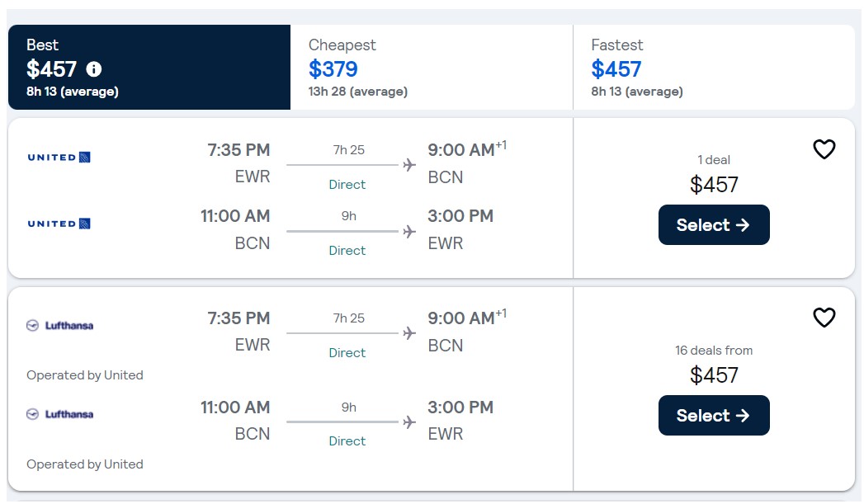Screen dimensions: 864x504
Task: Favorite the Lufthansa itinerary with the heart
Action: tap(824, 317)
